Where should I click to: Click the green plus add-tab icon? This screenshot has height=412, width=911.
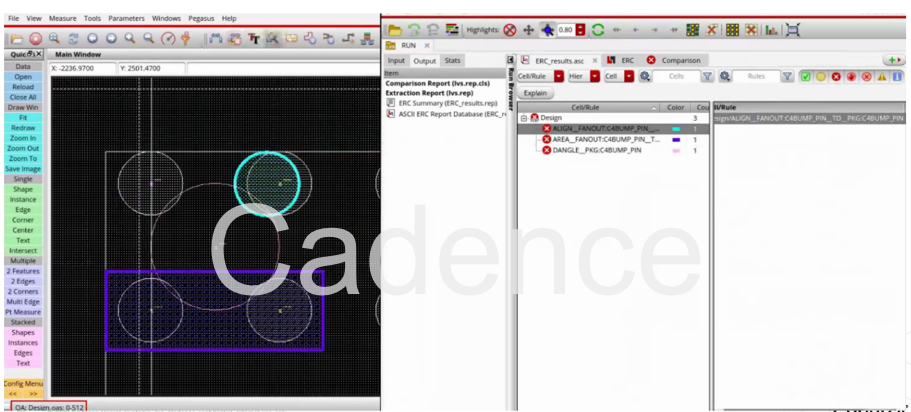point(894,61)
